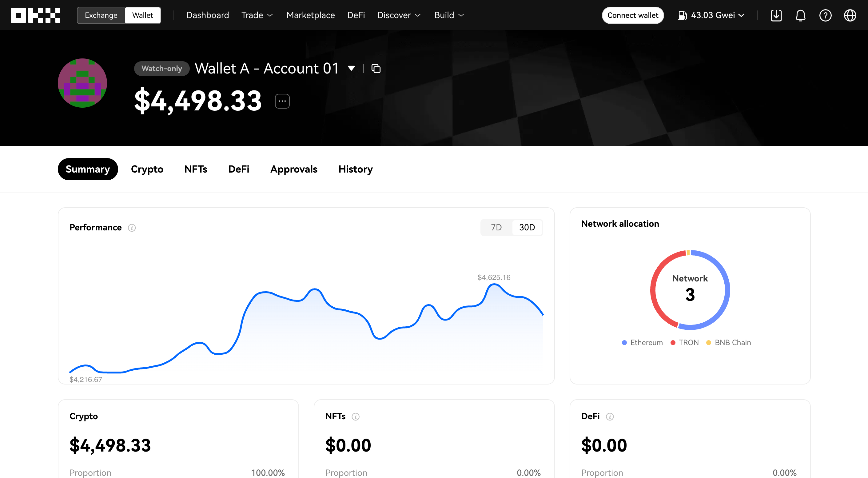Click the pixel wallet avatar
The height and width of the screenshot is (478, 868).
82,83
